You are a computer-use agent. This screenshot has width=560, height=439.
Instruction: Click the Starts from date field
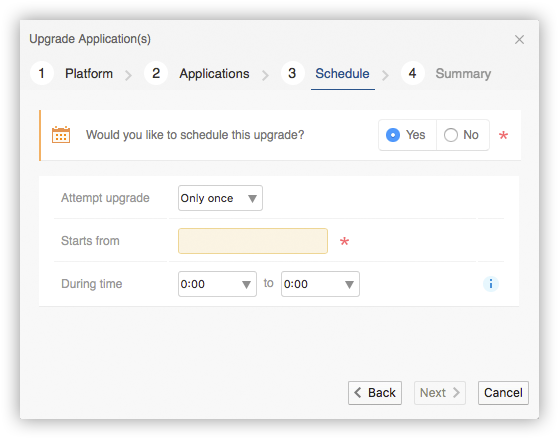click(253, 241)
